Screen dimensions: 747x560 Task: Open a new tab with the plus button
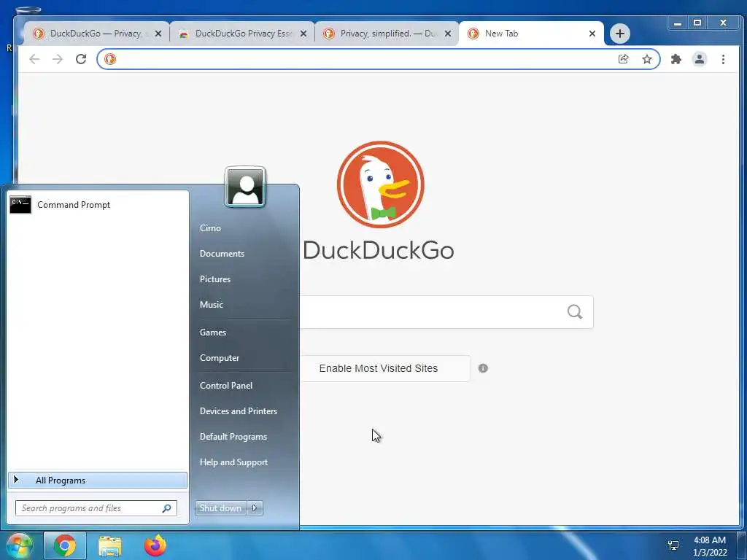[x=620, y=34]
